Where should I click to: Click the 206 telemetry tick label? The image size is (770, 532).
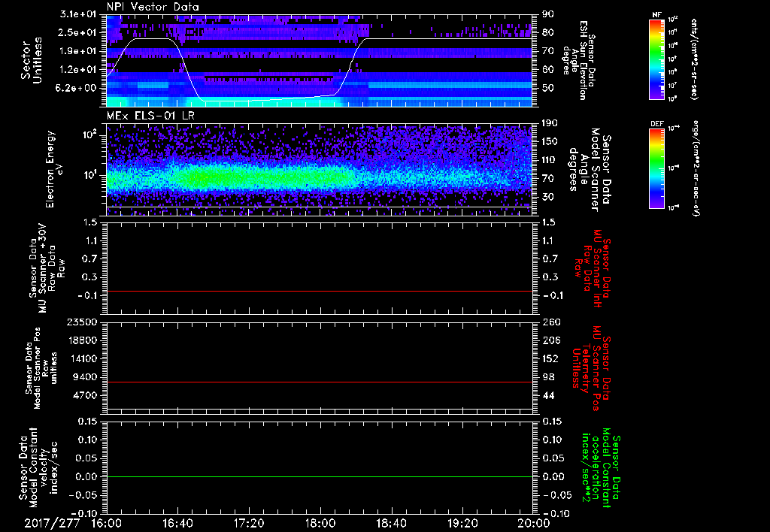[550, 340]
